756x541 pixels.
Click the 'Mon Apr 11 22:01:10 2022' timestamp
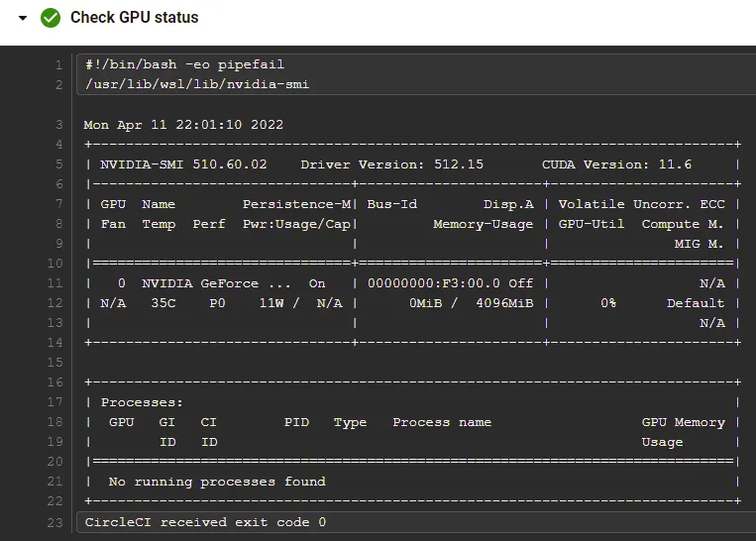[x=183, y=125]
